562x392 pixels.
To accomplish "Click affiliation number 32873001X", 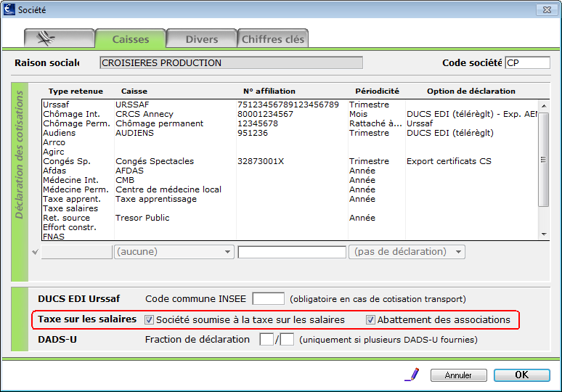I will coord(261,161).
